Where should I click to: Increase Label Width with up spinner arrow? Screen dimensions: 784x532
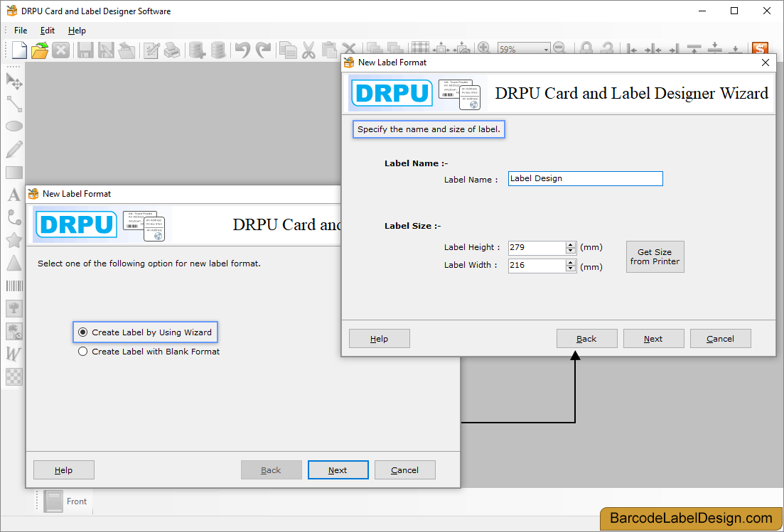click(x=571, y=262)
